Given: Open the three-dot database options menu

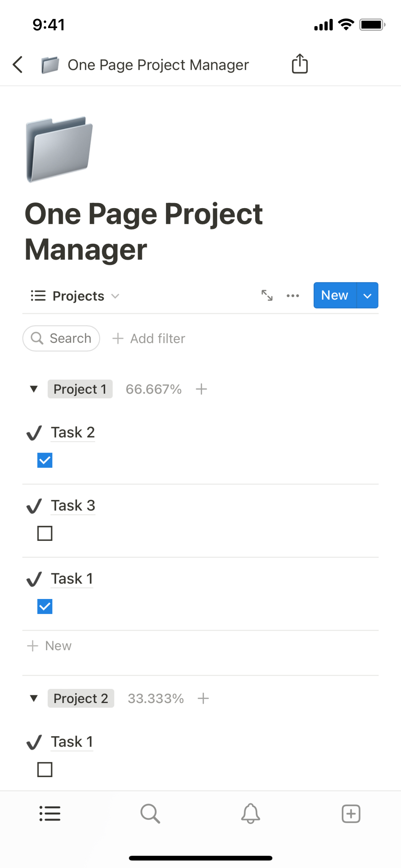Looking at the screenshot, I should pyautogui.click(x=293, y=295).
